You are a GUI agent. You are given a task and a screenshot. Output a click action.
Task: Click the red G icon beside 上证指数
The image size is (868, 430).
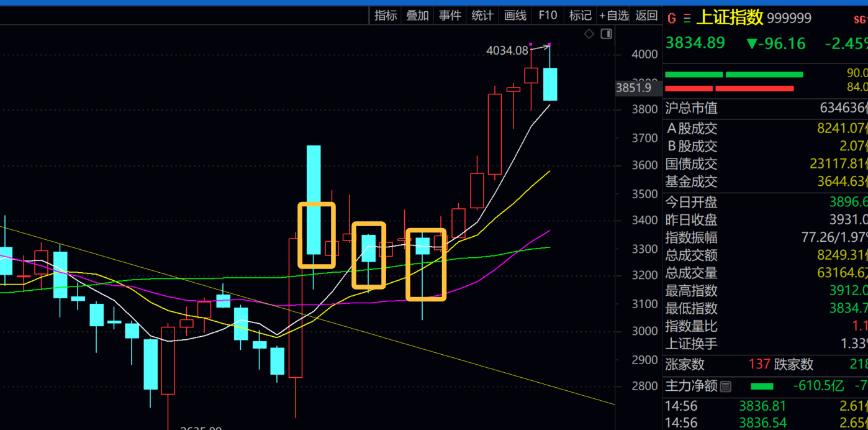click(671, 19)
